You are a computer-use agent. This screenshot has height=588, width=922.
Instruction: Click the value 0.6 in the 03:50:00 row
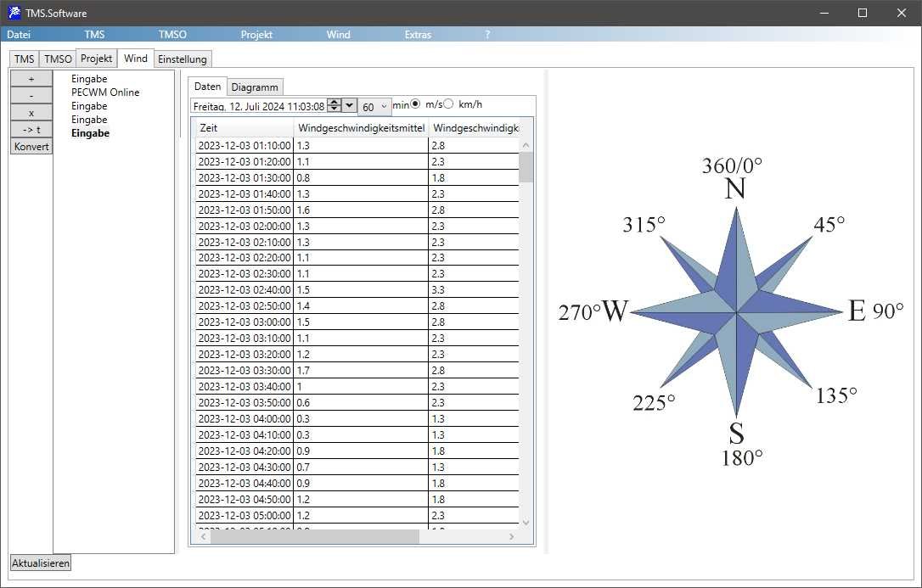pos(361,403)
